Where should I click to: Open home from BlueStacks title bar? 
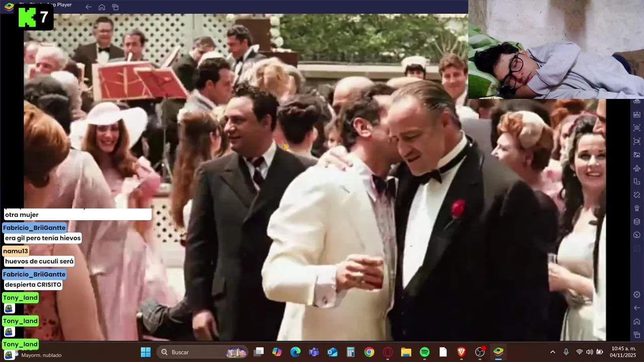(102, 7)
